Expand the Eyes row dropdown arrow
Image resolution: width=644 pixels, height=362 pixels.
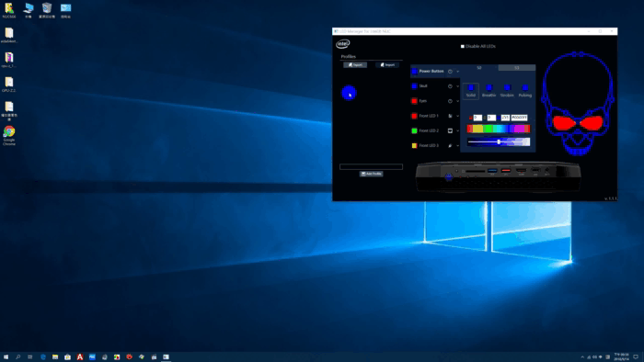pos(457,101)
